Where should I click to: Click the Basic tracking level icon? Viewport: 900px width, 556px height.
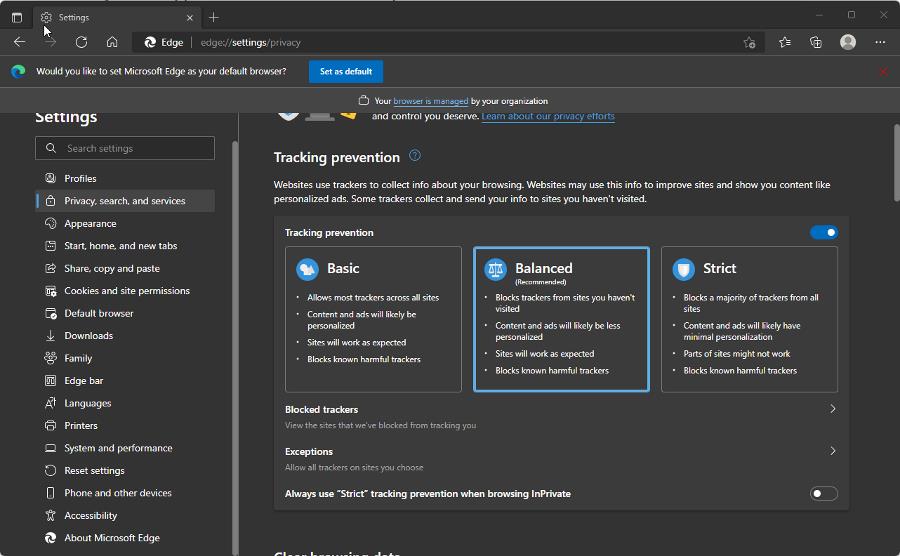click(307, 269)
